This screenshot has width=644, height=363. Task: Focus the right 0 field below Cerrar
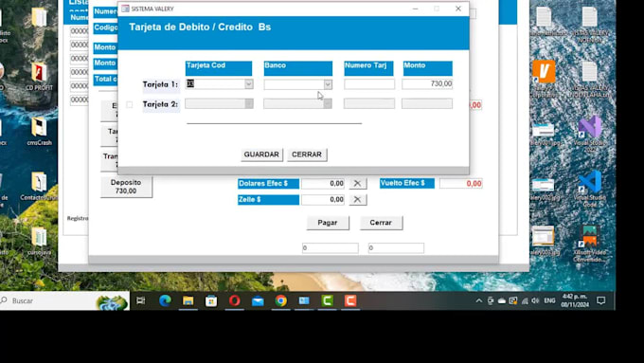396,248
